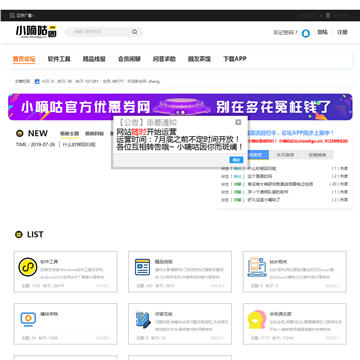Screen dimensions: 360x360
Task: Click the top-left black bar page icon
Action: click(x=12, y=15)
